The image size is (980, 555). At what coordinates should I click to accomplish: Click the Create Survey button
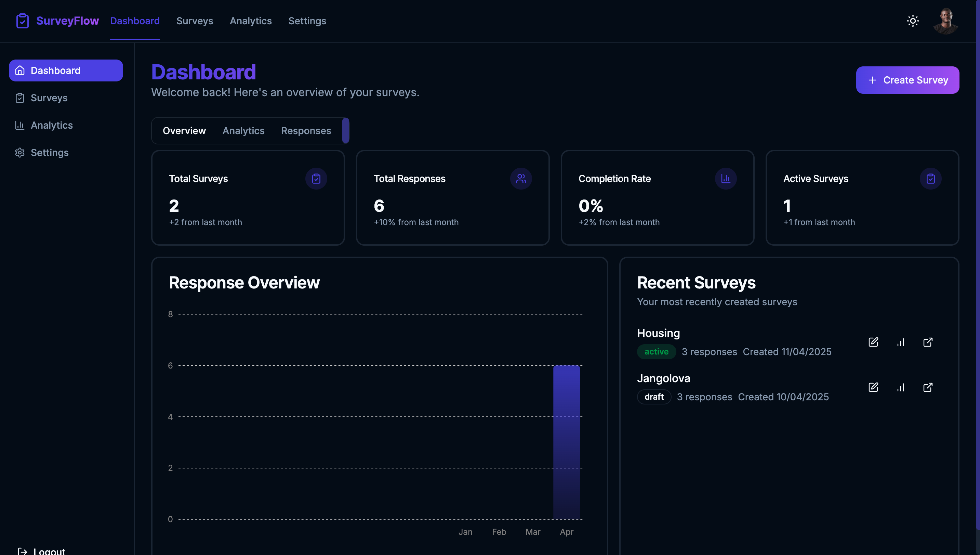[x=908, y=80]
